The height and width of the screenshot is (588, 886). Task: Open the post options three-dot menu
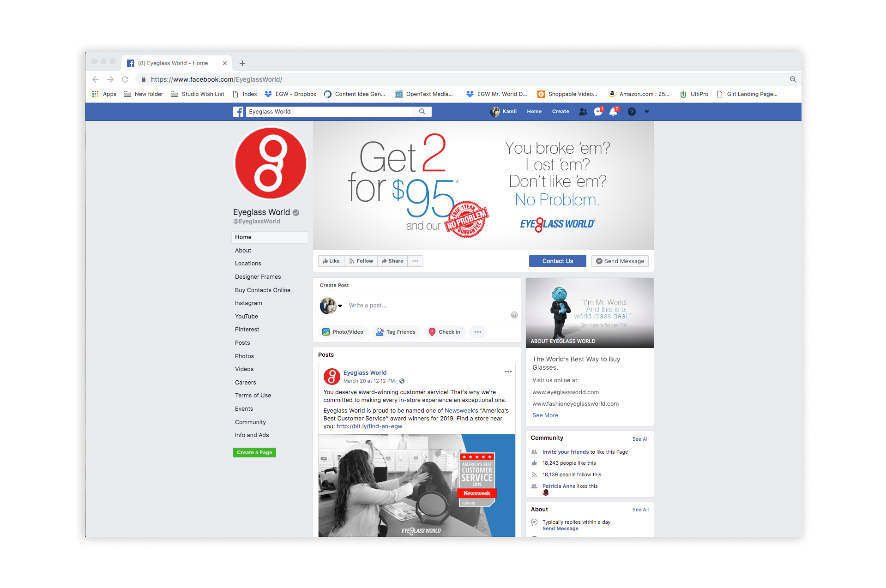[508, 372]
